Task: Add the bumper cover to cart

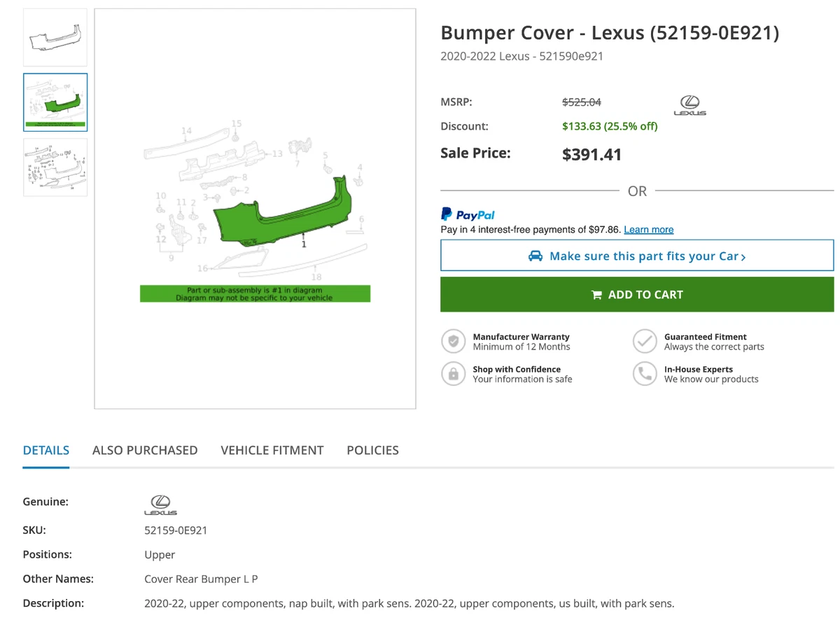Action: (x=637, y=294)
